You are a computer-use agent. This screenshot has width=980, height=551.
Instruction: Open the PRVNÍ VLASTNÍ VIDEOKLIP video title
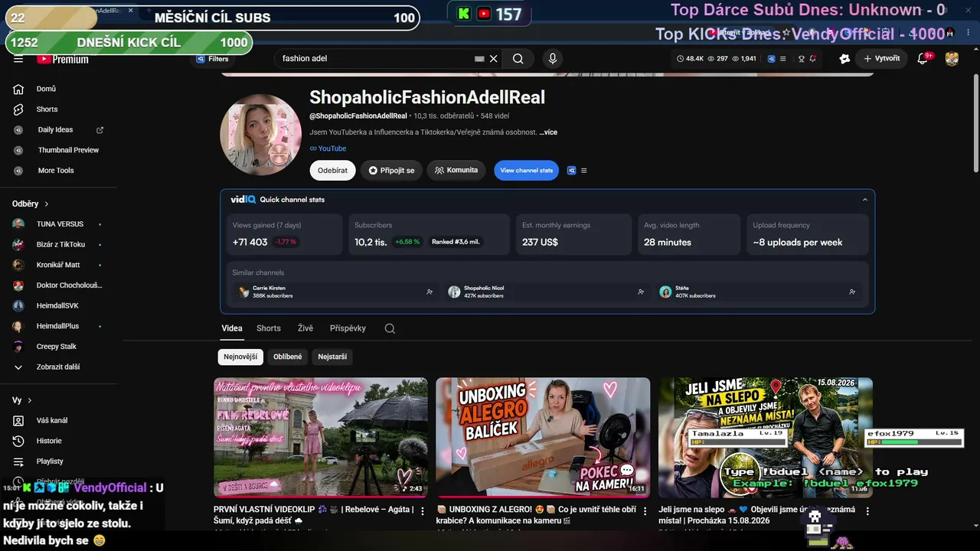pos(314,515)
